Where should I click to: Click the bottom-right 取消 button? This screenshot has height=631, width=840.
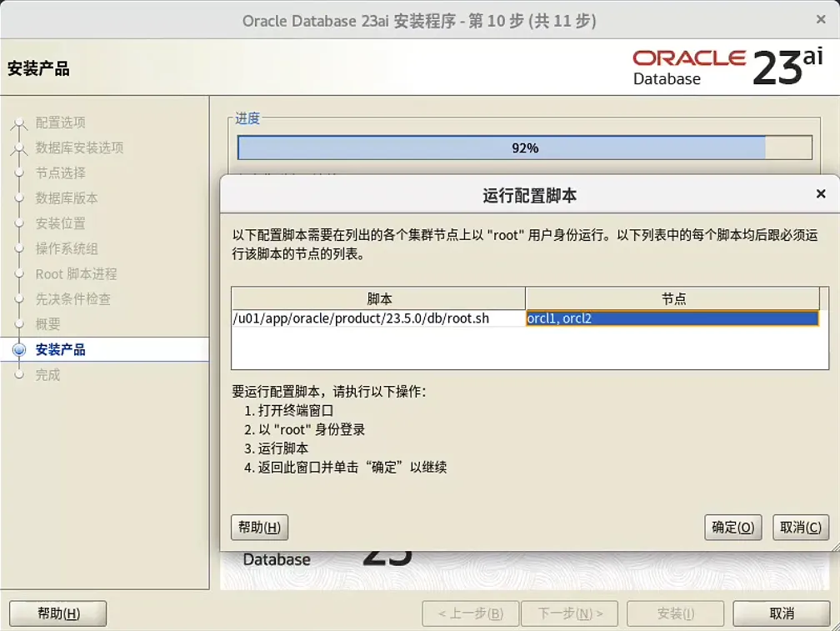(x=782, y=613)
